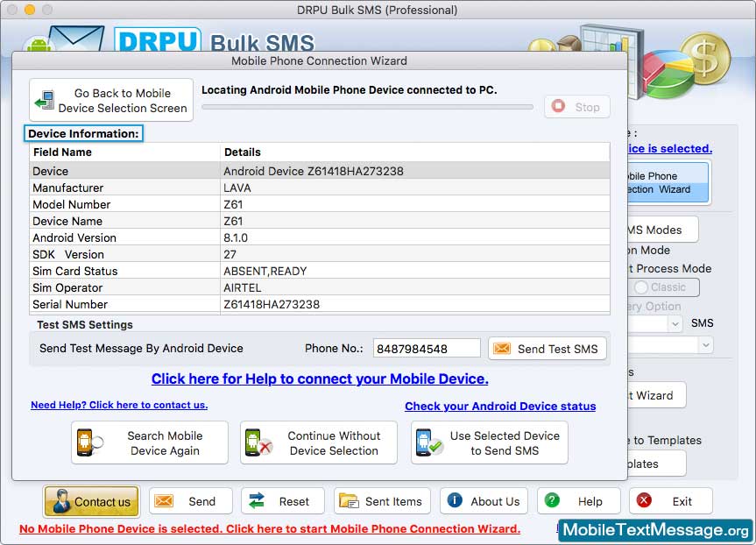Click the About Us button
Screen dimensions: 756x545
484,501
